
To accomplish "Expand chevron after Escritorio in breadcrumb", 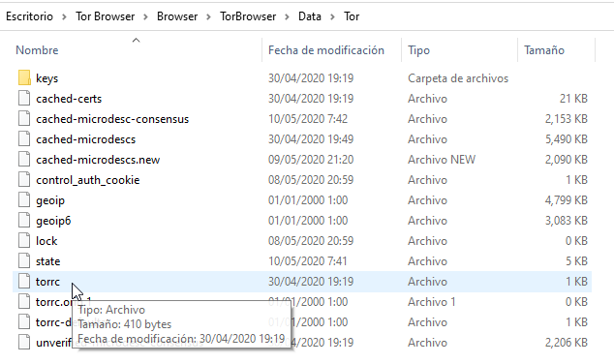I will (x=64, y=16).
